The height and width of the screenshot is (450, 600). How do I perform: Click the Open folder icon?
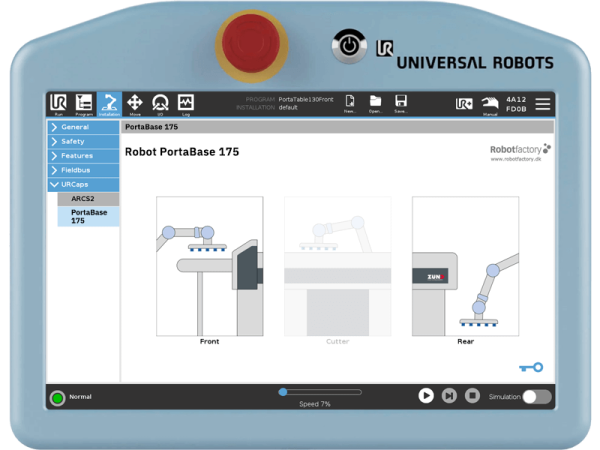375,104
